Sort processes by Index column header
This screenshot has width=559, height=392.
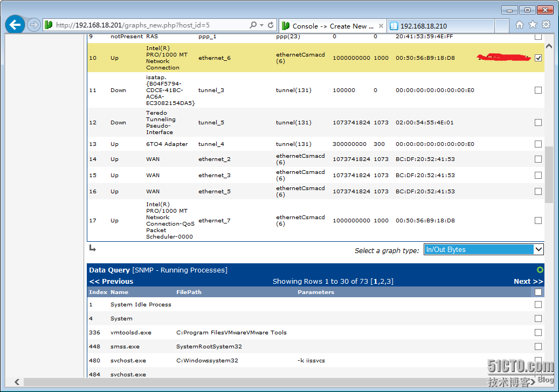(x=98, y=292)
